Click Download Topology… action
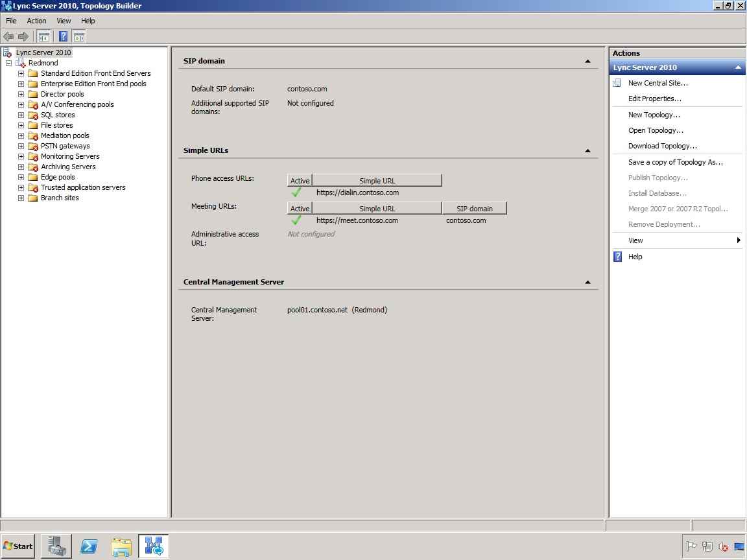This screenshot has width=747, height=560. pyautogui.click(x=662, y=146)
